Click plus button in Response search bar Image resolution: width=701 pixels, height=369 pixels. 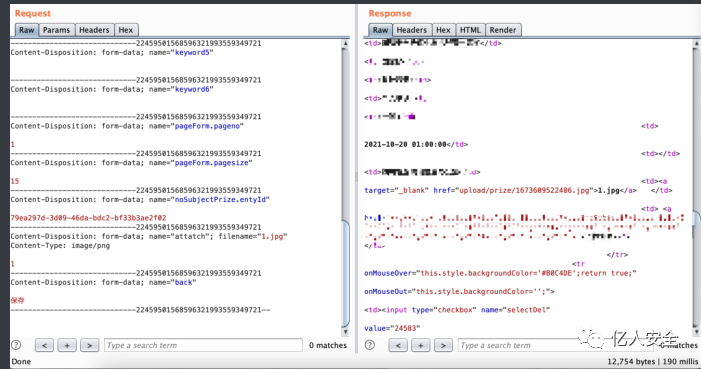click(421, 345)
